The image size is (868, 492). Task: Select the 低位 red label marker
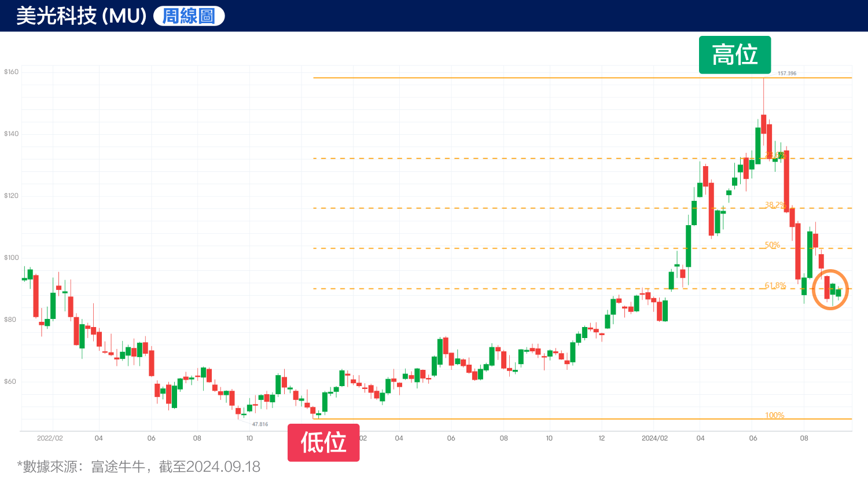(x=323, y=442)
